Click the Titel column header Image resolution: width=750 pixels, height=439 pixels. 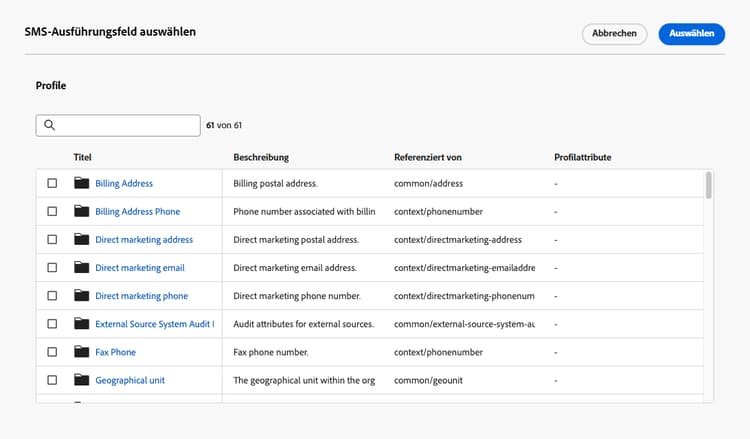(83, 158)
